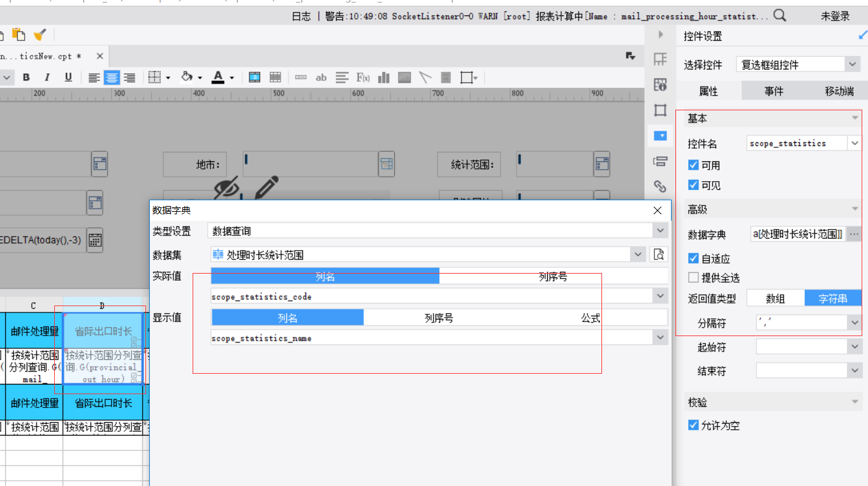Select 数组 return value type
The height and width of the screenshot is (486, 868).
[x=776, y=298]
